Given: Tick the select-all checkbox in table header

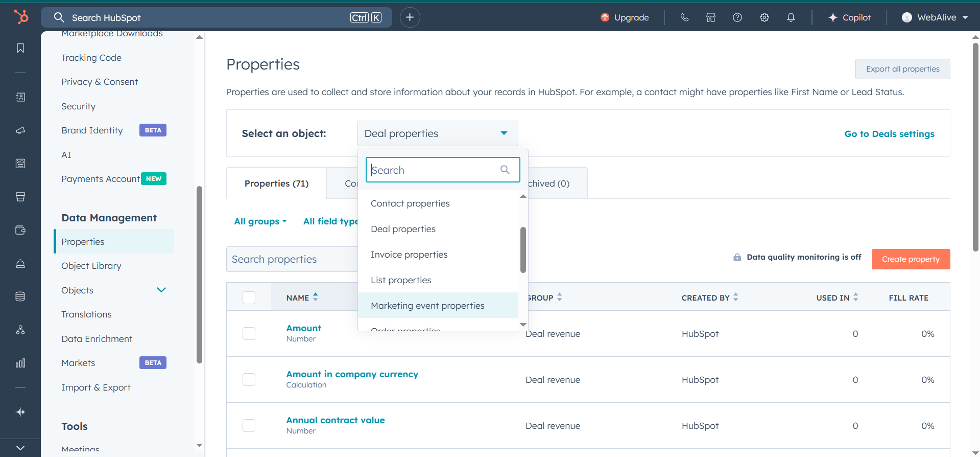Looking at the screenshot, I should click(249, 298).
